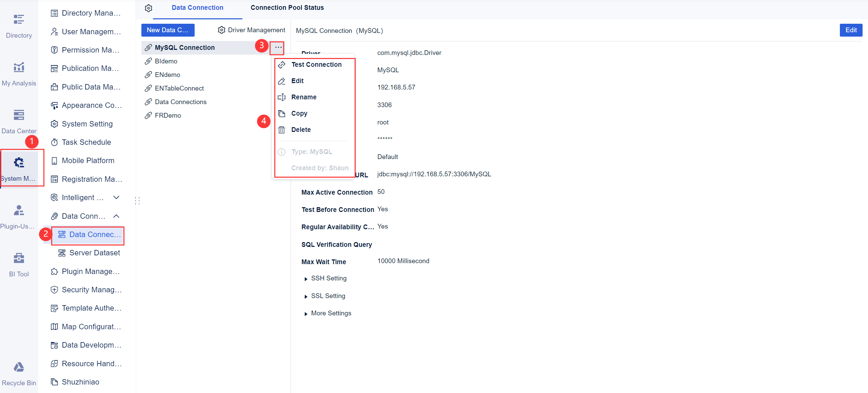
Task: Open Plugin-Usage sidebar icon
Action: point(19,215)
